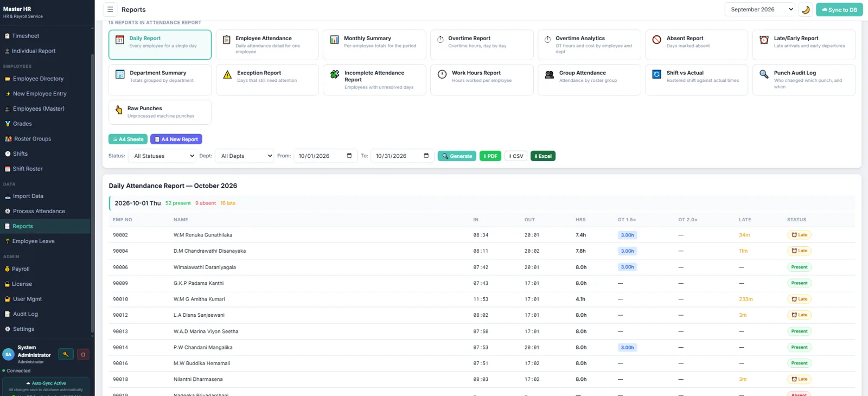Open Timesheet in the sidebar
Screen dimensions: 868x396
(45, 36)
